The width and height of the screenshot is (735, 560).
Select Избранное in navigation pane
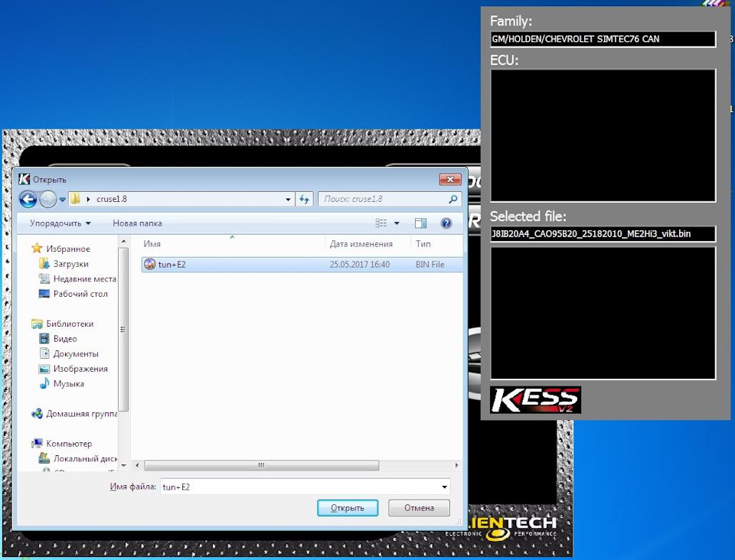pyautogui.click(x=68, y=249)
